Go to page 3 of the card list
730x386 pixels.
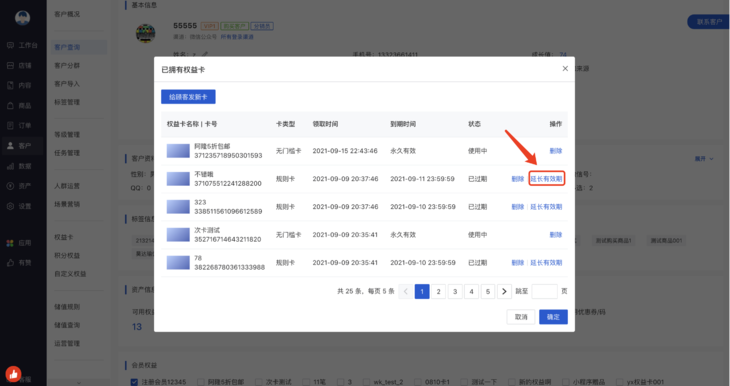455,291
